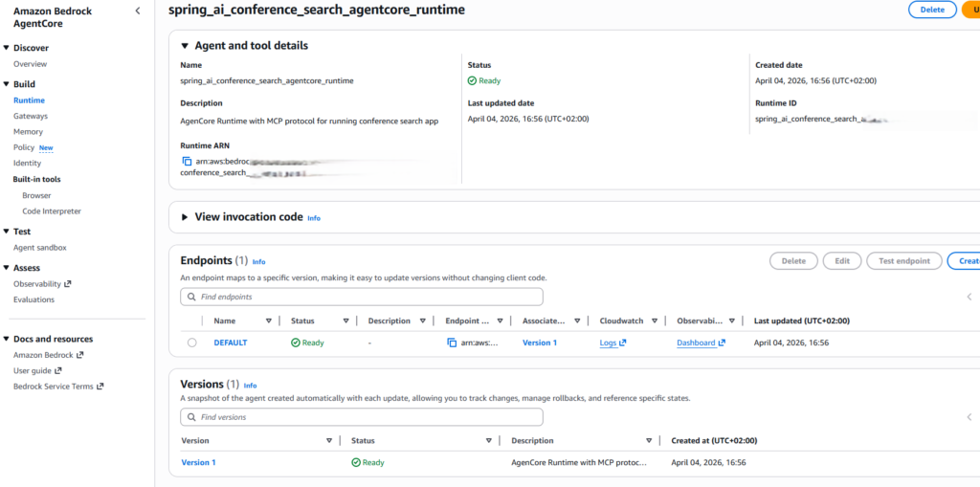Collapse the Test section in sidebar

pyautogui.click(x=7, y=232)
